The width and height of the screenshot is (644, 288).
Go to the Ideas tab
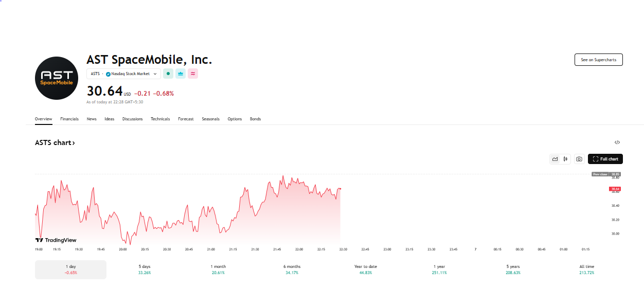[x=110, y=119]
